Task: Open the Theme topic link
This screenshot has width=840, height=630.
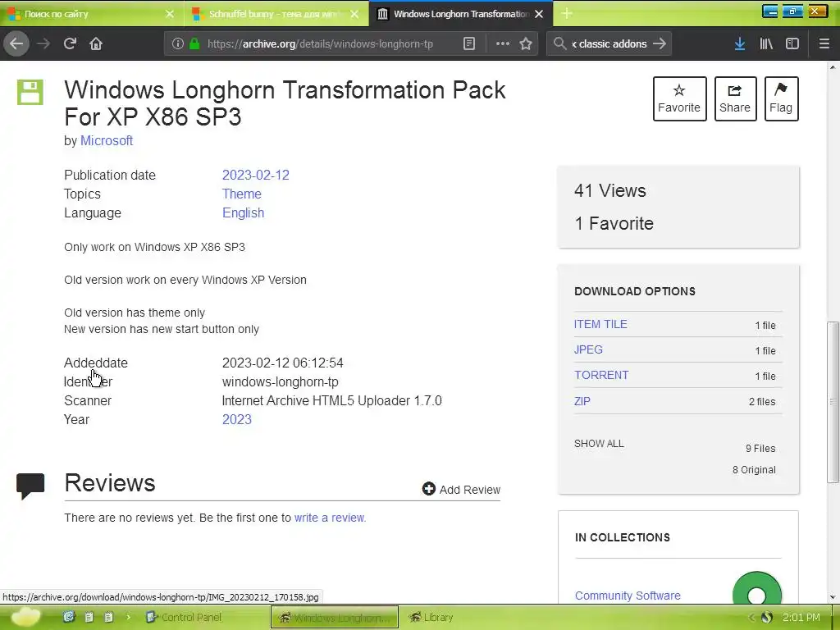Action: [x=242, y=194]
